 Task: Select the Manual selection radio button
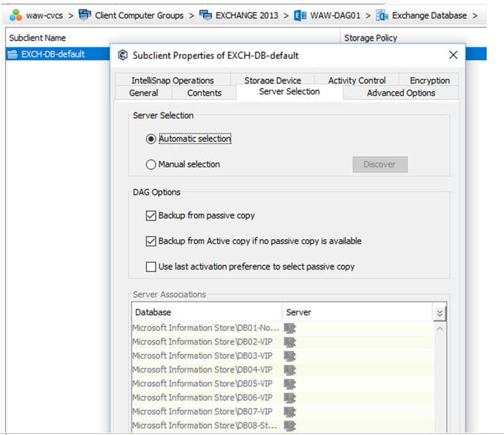150,164
